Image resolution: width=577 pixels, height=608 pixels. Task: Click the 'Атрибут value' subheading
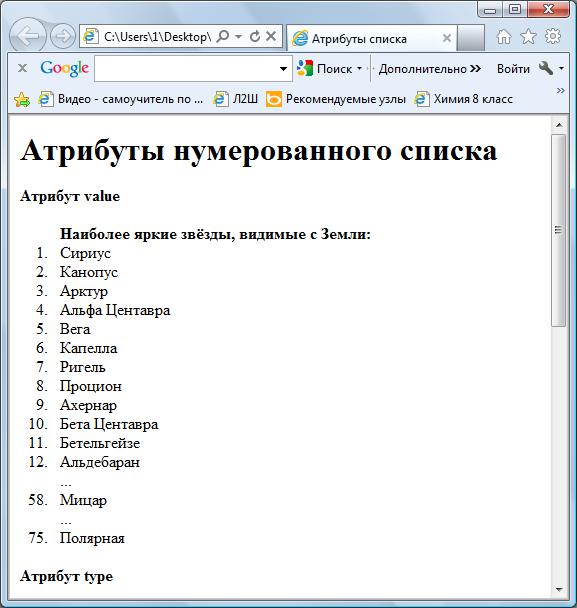[70, 196]
